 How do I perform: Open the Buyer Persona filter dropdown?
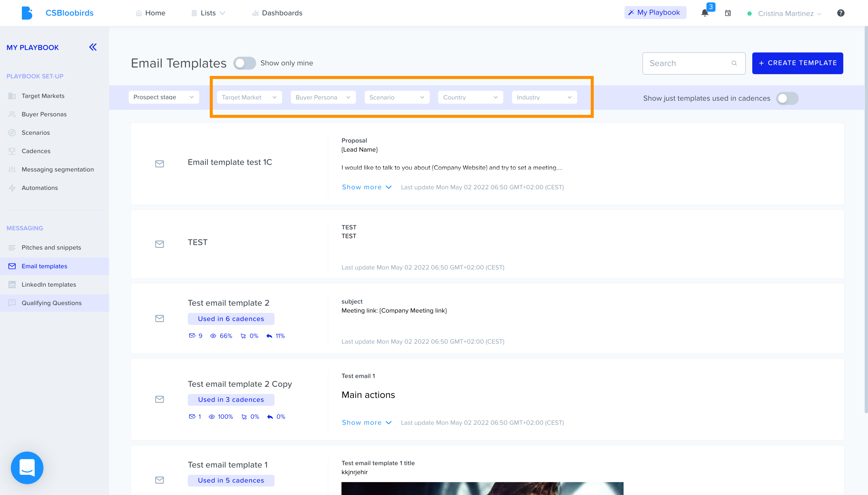[x=323, y=97]
